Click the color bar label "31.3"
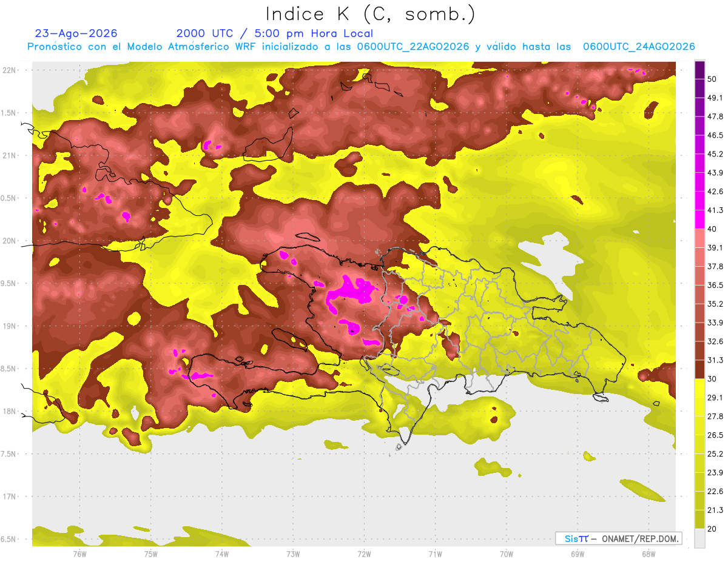Screen dimensions: 728x562 coord(715,360)
